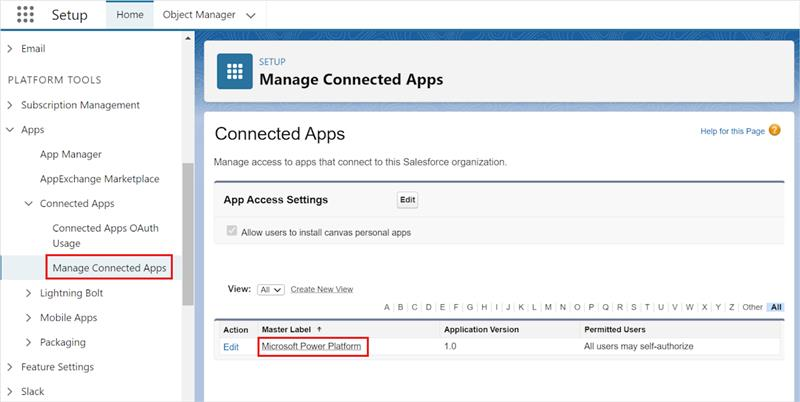Open the View dropdown set to All

coord(271,289)
